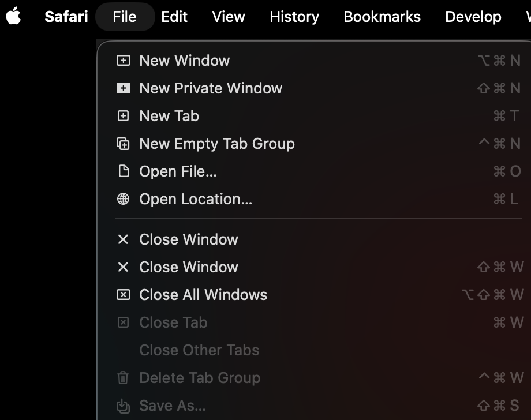This screenshot has width=531, height=420.
Task: Click the New Empty Tab Group icon
Action: tap(123, 144)
